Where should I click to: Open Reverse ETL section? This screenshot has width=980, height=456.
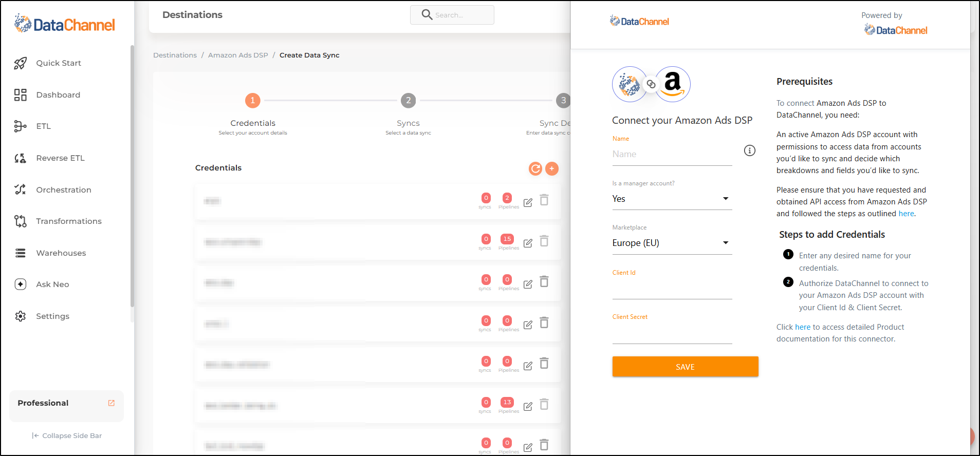point(60,158)
